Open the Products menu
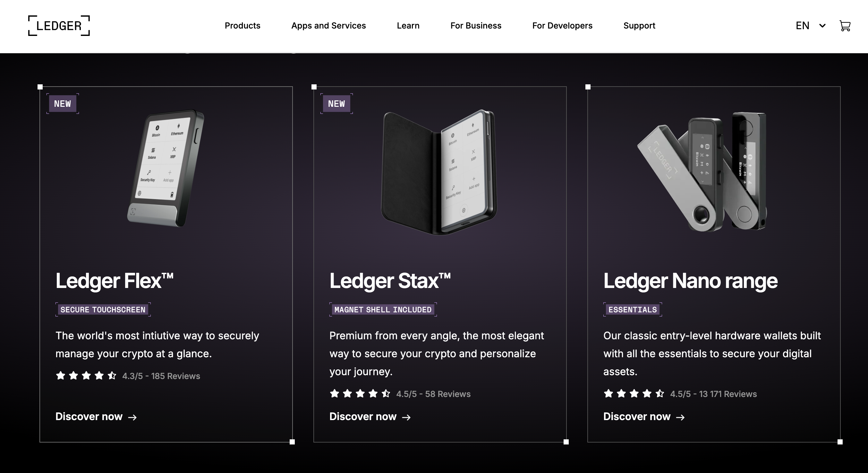Image resolution: width=868 pixels, height=473 pixels. click(242, 26)
